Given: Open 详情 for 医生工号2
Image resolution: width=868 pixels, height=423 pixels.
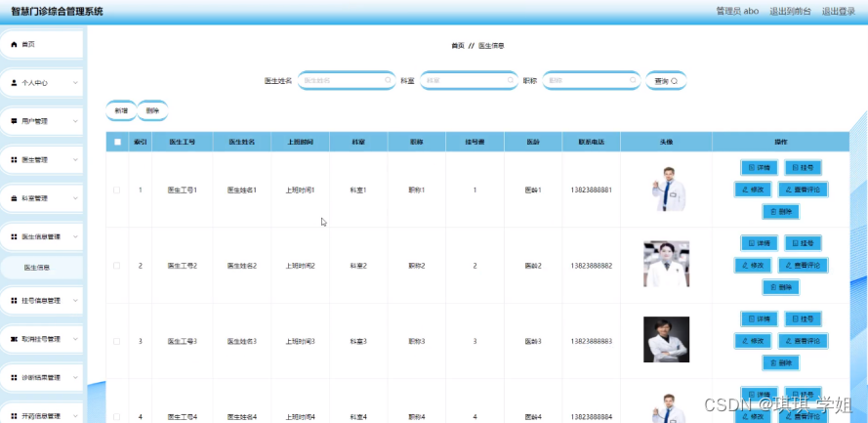Looking at the screenshot, I should 759,243.
